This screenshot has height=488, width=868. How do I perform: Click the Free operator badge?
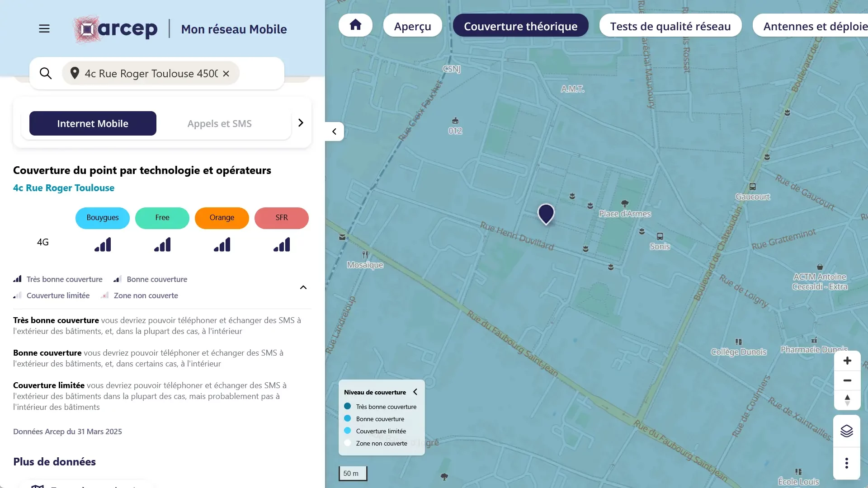pos(162,218)
